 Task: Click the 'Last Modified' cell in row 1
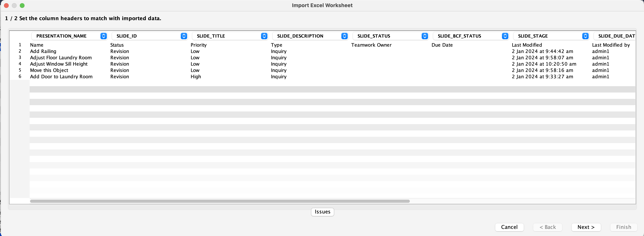click(527, 45)
